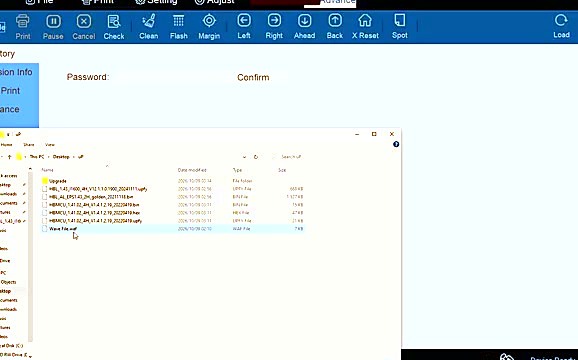
Task: Open the Setting menu
Action: pyautogui.click(x=156, y=2)
